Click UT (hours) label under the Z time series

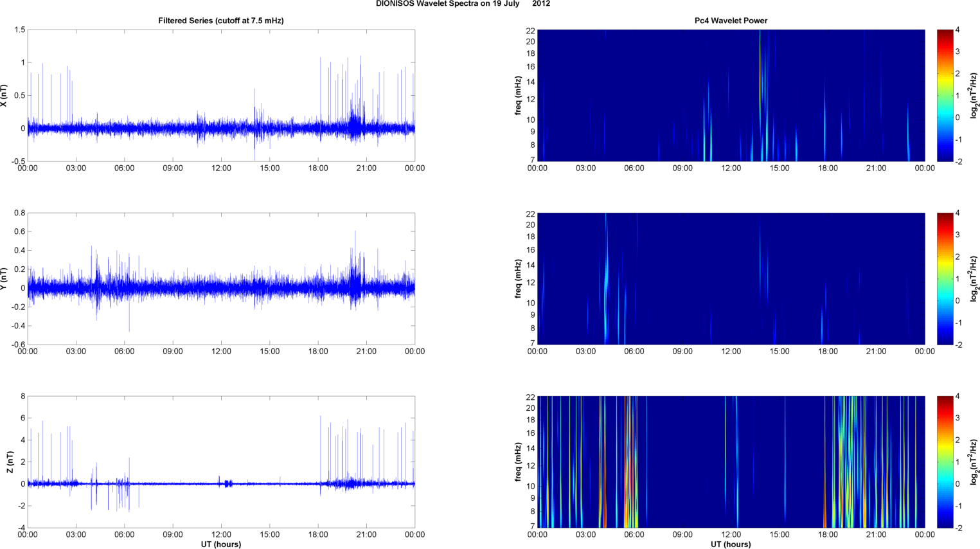220,544
